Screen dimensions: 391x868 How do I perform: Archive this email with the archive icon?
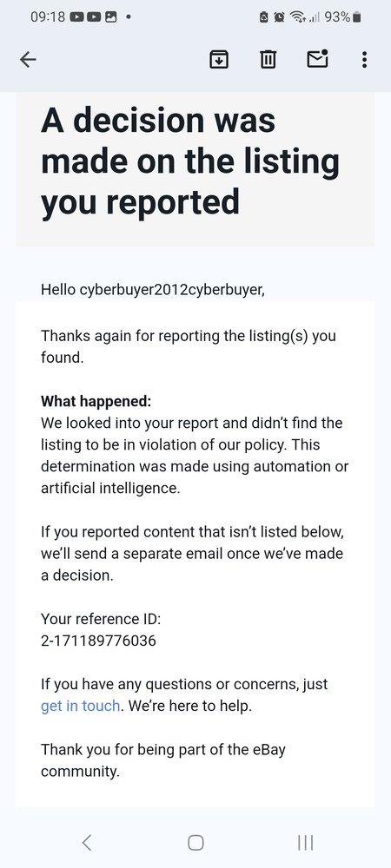click(x=219, y=59)
